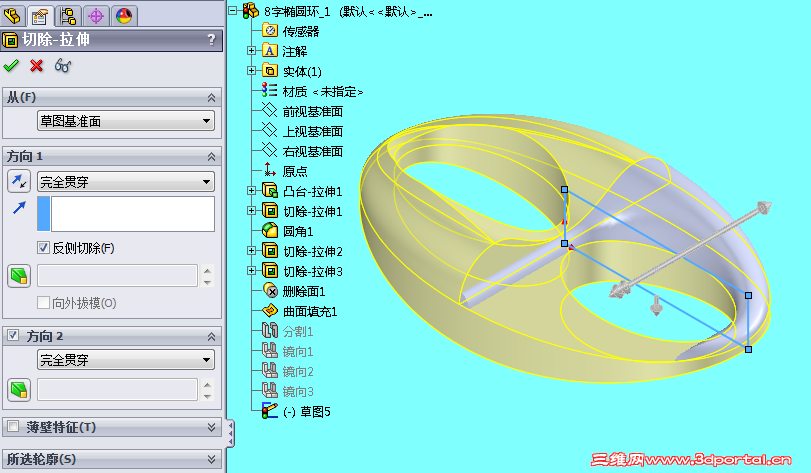This screenshot has width=811, height=473.
Task: Open the FeatureManager design tree tab
Action: pos(12,16)
